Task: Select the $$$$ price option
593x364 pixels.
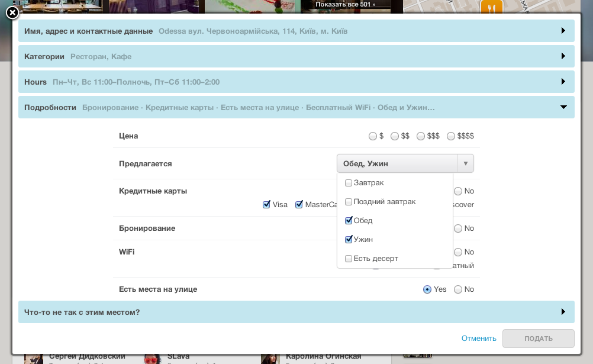Action: click(x=451, y=136)
